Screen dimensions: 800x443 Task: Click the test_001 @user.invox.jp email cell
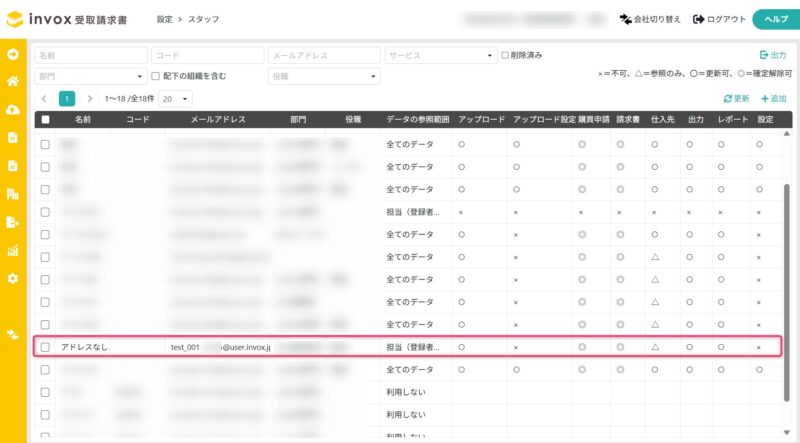(x=220, y=347)
